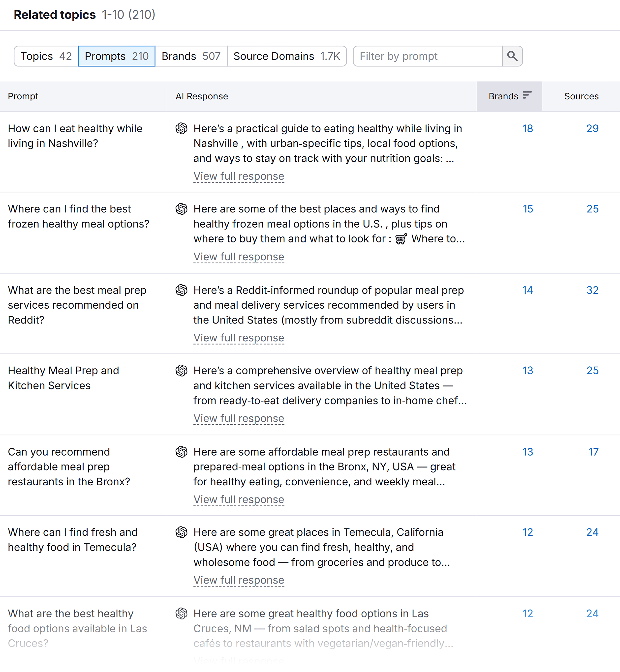Expand full response for frozen healthy meal options
The image size is (620, 672).
239,257
